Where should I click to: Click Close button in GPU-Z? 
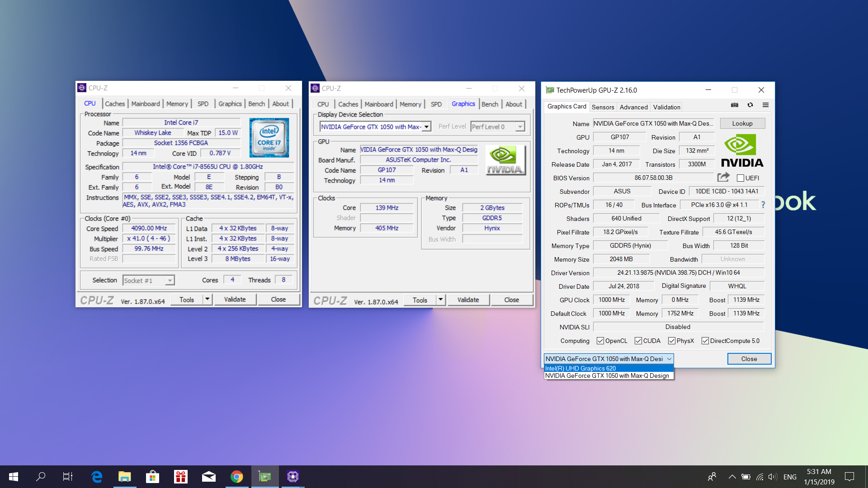click(749, 359)
